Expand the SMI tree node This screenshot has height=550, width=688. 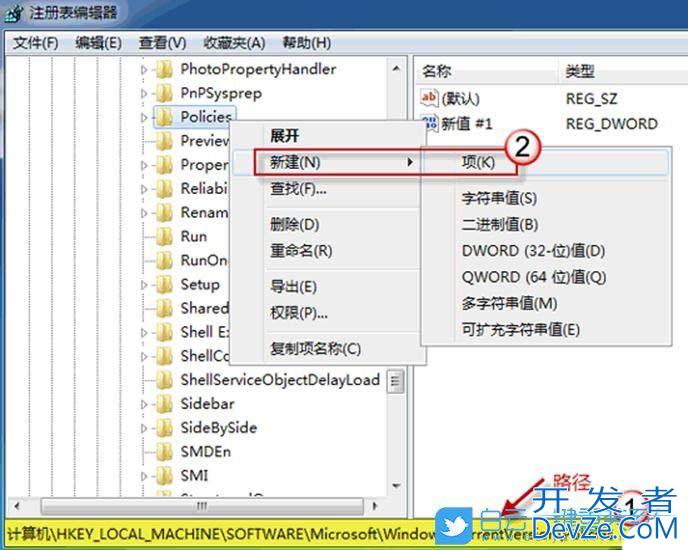144,476
